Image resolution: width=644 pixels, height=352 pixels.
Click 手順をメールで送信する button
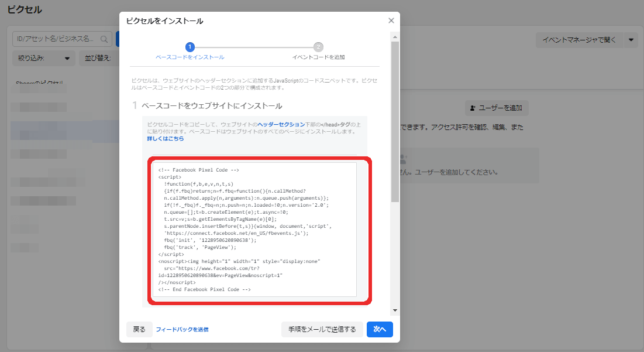322,329
